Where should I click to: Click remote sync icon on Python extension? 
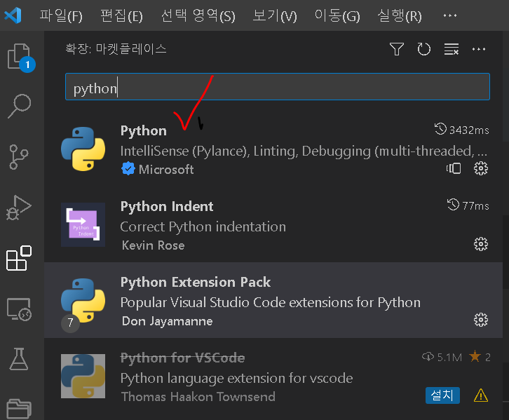(x=454, y=168)
